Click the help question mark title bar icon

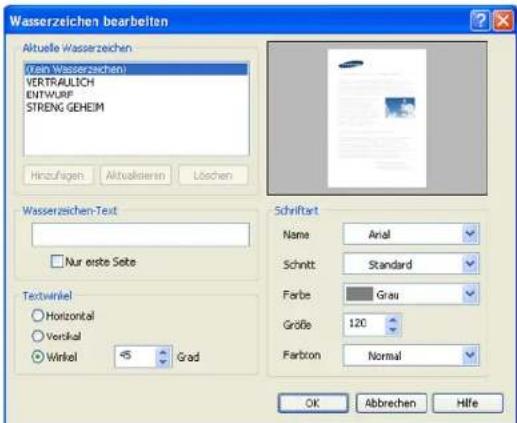(480, 21)
